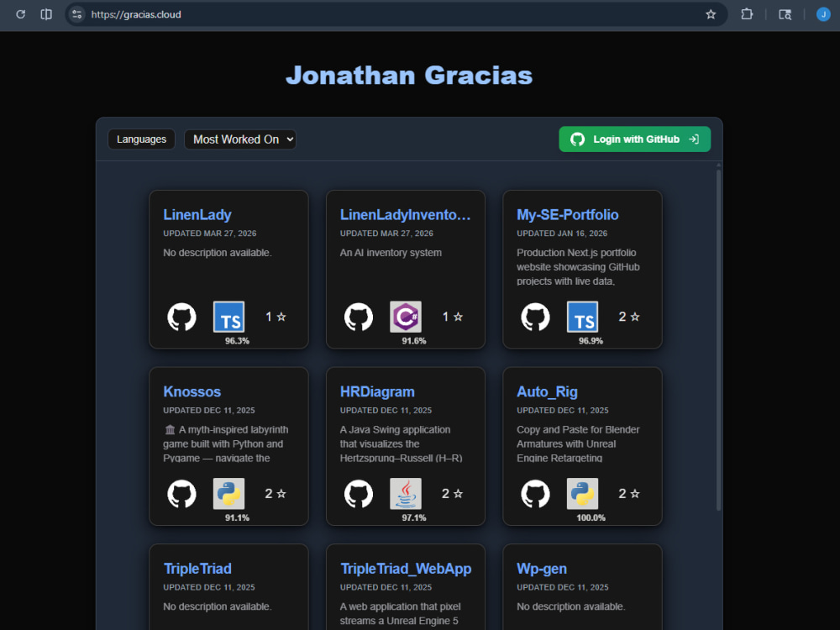This screenshot has height=630, width=840.
Task: Click the 96.3% label under LinenLady
Action: coord(237,341)
